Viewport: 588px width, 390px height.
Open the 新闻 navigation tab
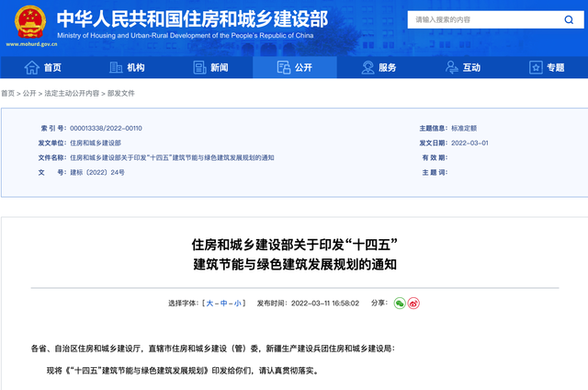[210, 67]
